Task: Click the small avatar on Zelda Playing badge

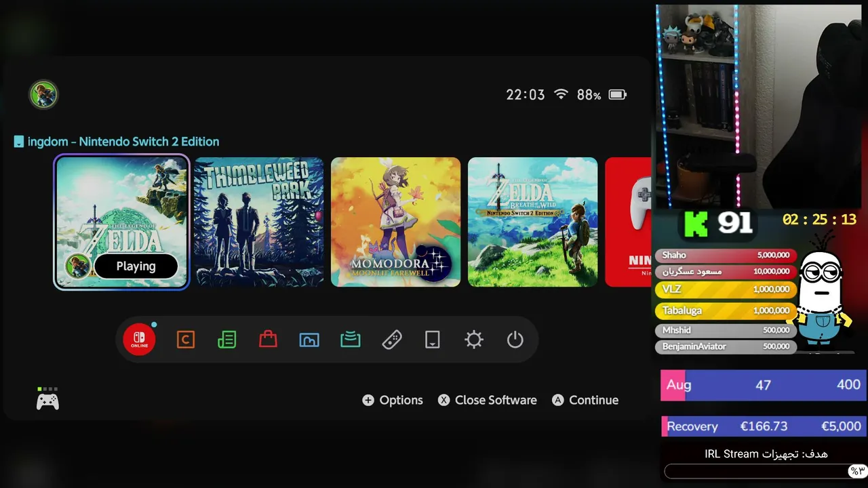Action: click(x=78, y=266)
